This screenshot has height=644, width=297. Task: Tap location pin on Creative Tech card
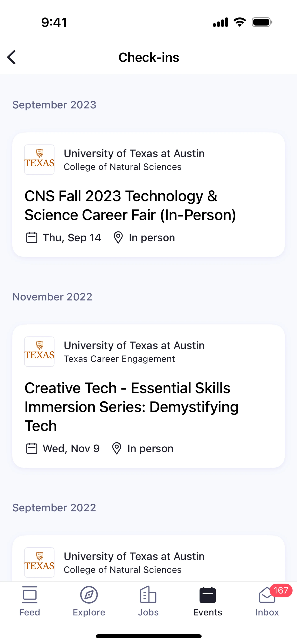(116, 449)
